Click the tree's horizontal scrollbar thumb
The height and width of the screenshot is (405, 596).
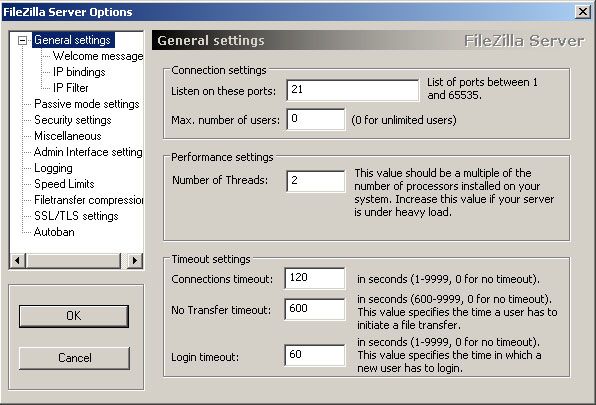pos(73,261)
